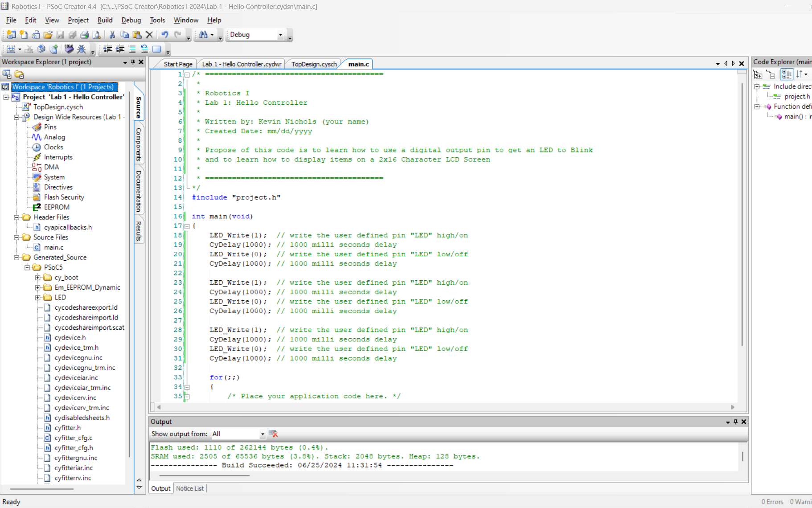Click the Undo arrow icon

(x=165, y=35)
